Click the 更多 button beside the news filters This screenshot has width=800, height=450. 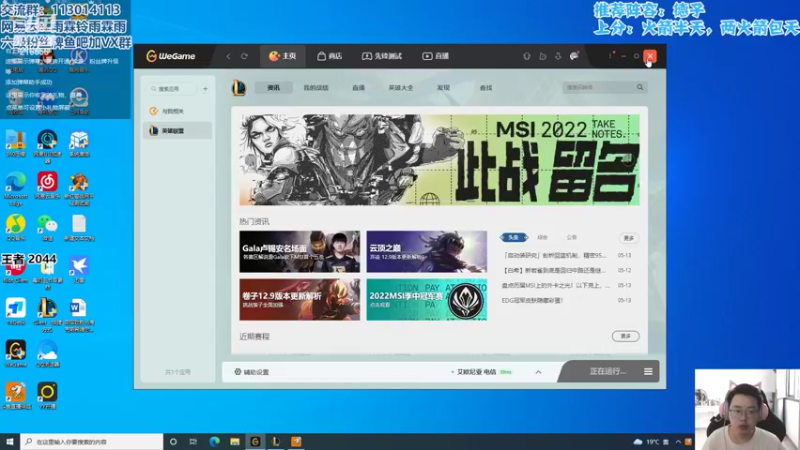coord(629,238)
